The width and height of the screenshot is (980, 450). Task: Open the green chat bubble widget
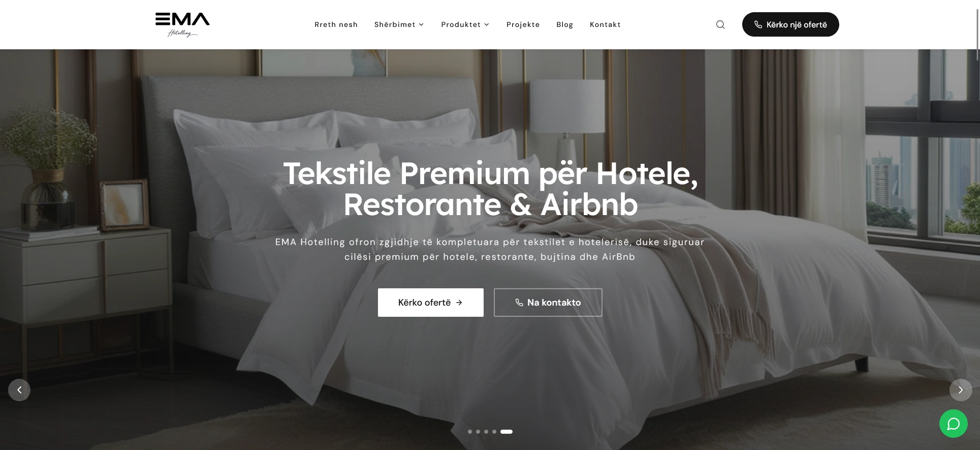953,424
